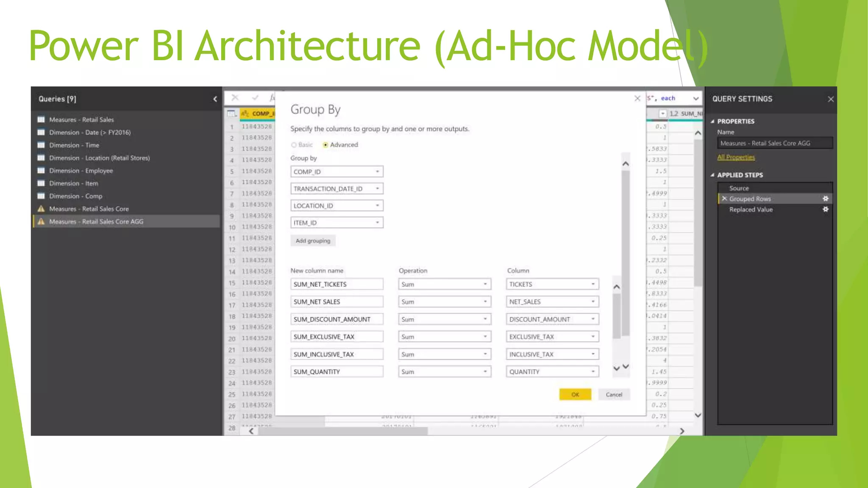
Task: Open Grouped Rows step settings gear
Action: point(825,199)
